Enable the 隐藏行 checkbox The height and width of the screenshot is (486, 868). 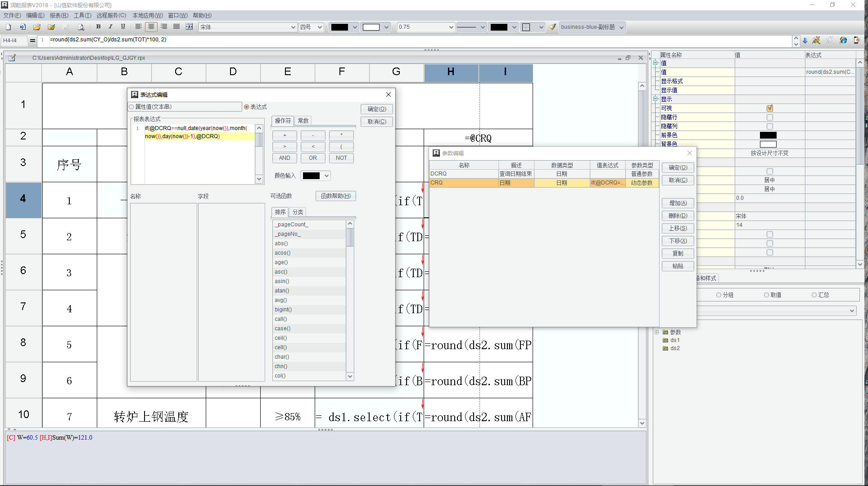coord(769,117)
